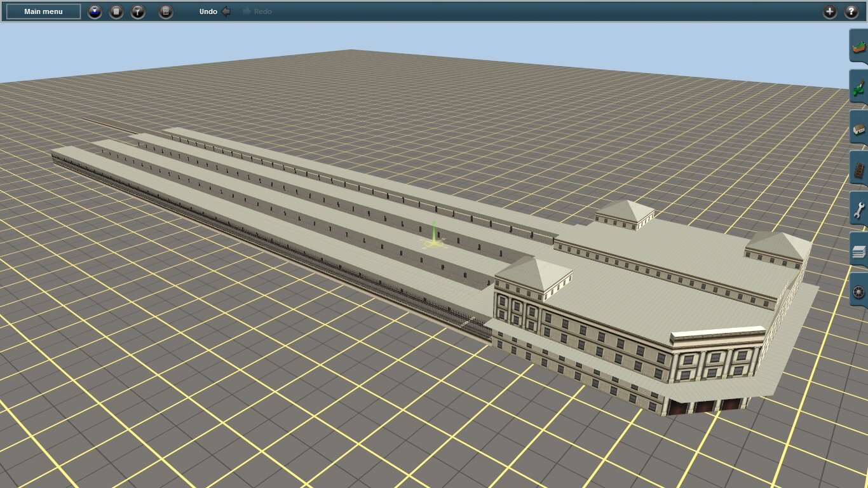Click the plus icon in top bar

(x=830, y=11)
